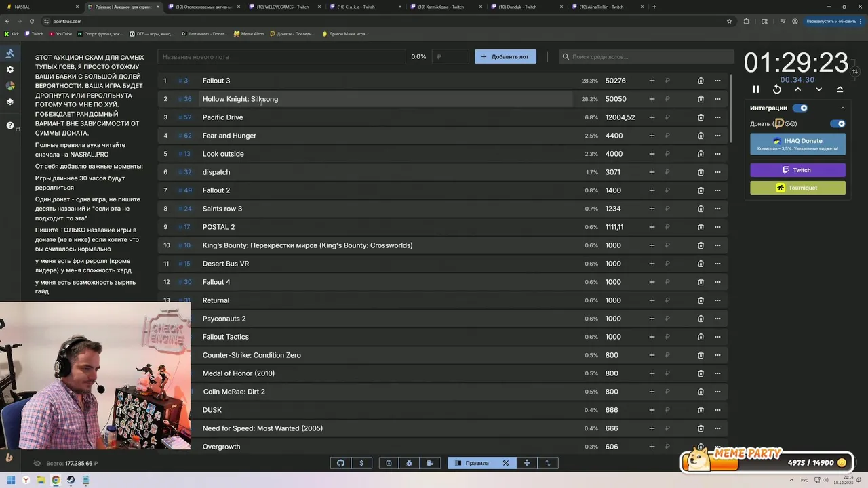Switch to the NASRAL browser tab
The height and width of the screenshot is (488, 868).
click(x=41, y=7)
